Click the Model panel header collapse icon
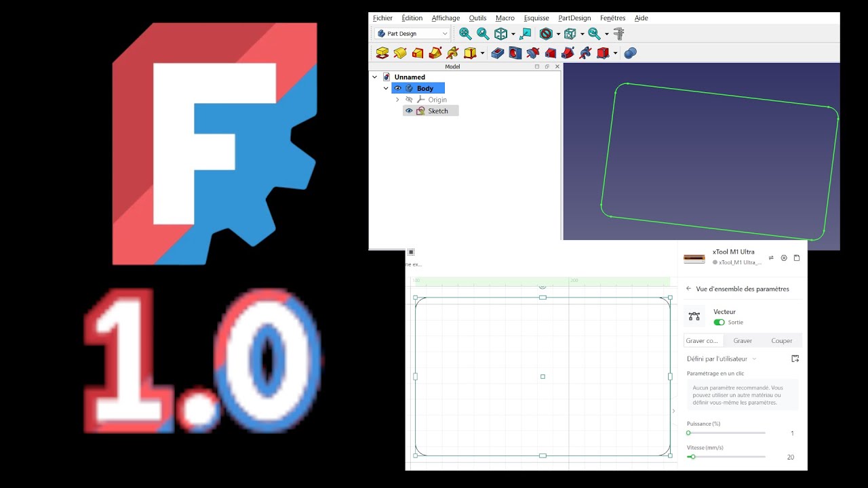 (x=537, y=66)
